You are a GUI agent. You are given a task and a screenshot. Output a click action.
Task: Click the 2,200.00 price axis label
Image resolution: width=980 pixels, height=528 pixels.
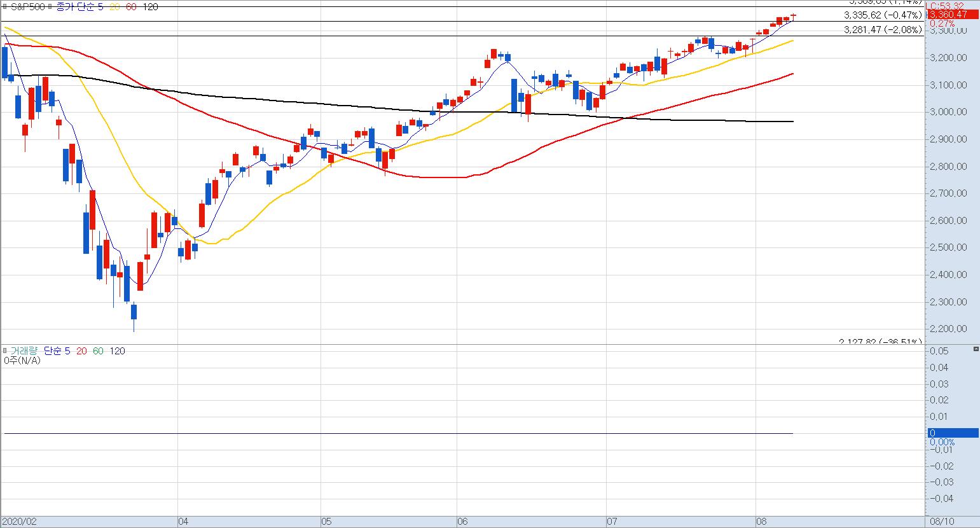tap(949, 329)
